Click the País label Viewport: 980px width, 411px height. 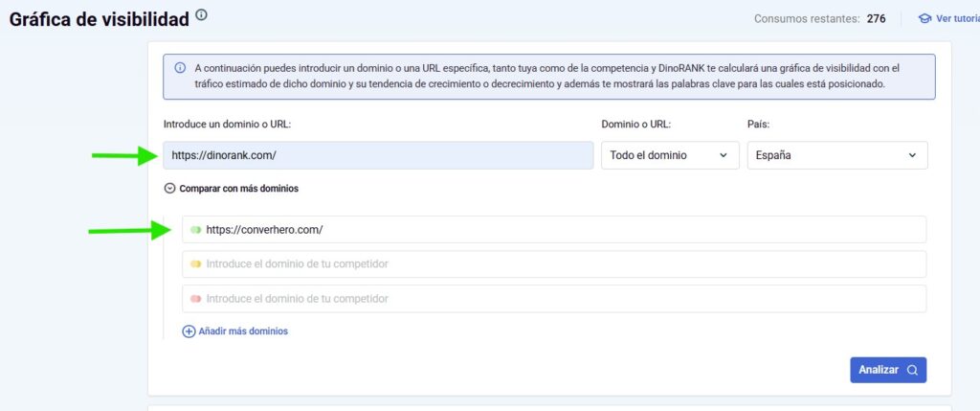758,124
